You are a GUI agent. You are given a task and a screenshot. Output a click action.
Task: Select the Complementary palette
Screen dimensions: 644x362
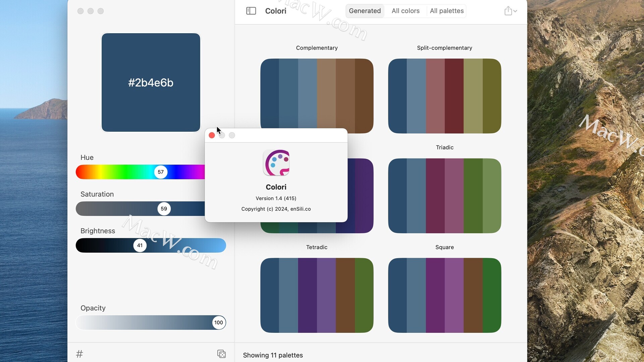pos(317,96)
